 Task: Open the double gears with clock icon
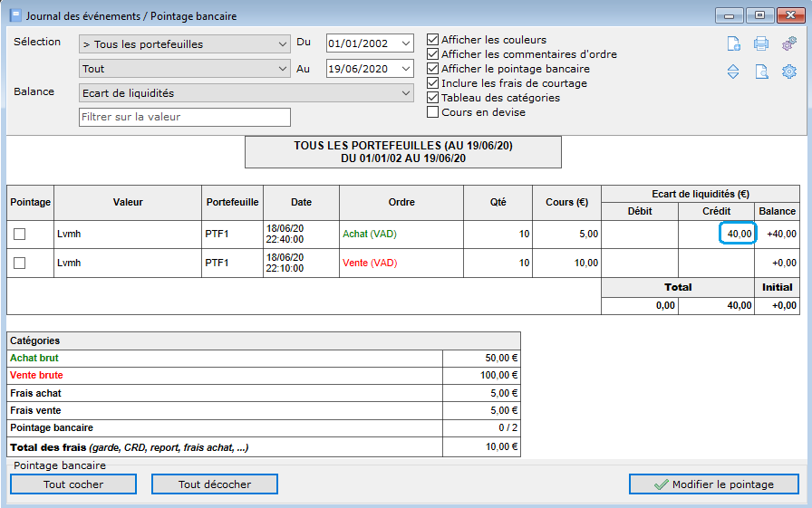788,43
